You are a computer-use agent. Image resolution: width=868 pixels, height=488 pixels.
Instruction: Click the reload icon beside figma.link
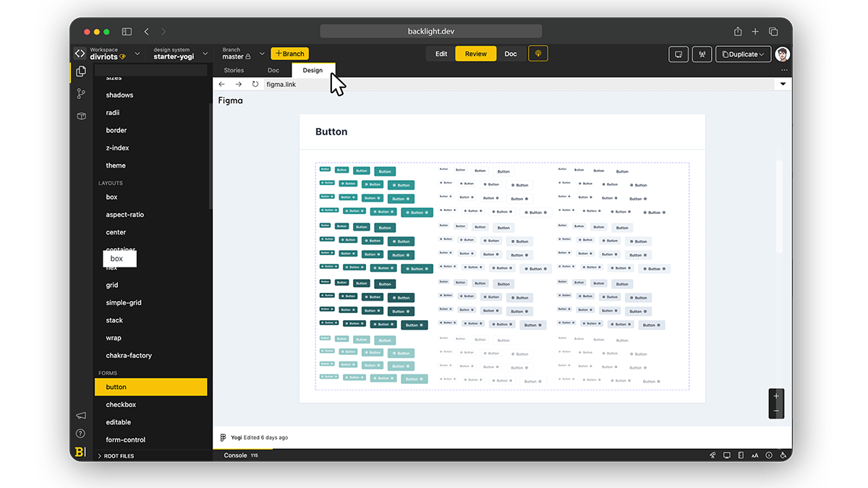point(255,85)
